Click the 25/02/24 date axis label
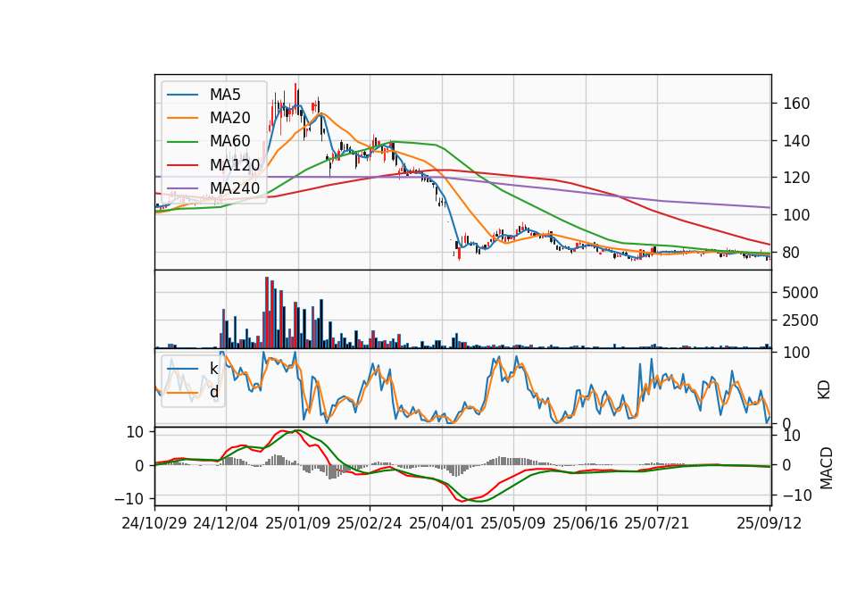857x616 pixels. 369,523
